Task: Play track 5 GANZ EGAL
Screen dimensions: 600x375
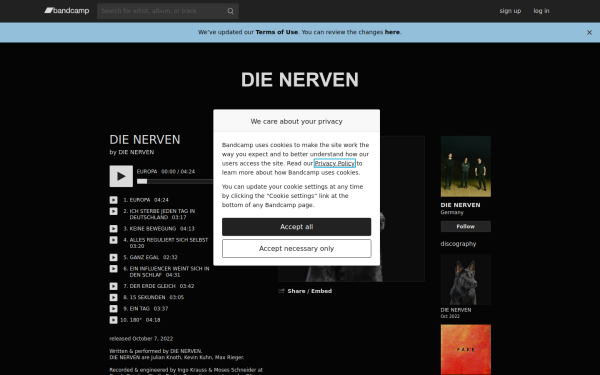Action: pyautogui.click(x=113, y=258)
